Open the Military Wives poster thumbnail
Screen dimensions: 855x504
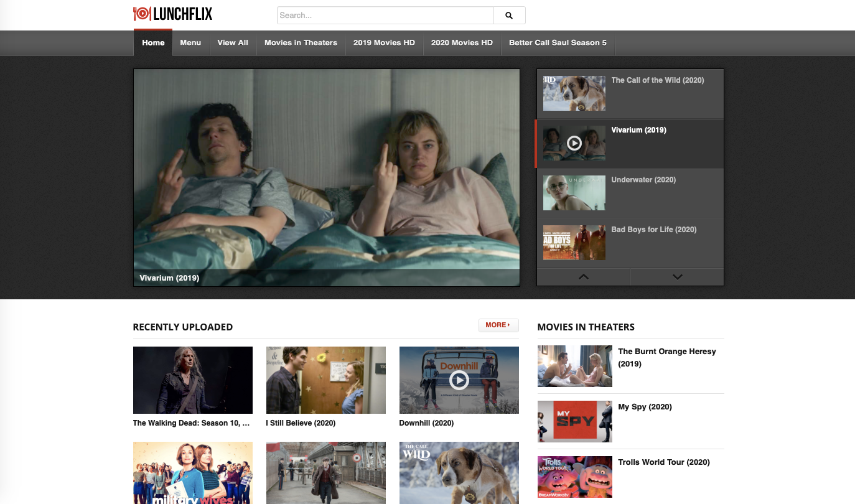tap(193, 473)
